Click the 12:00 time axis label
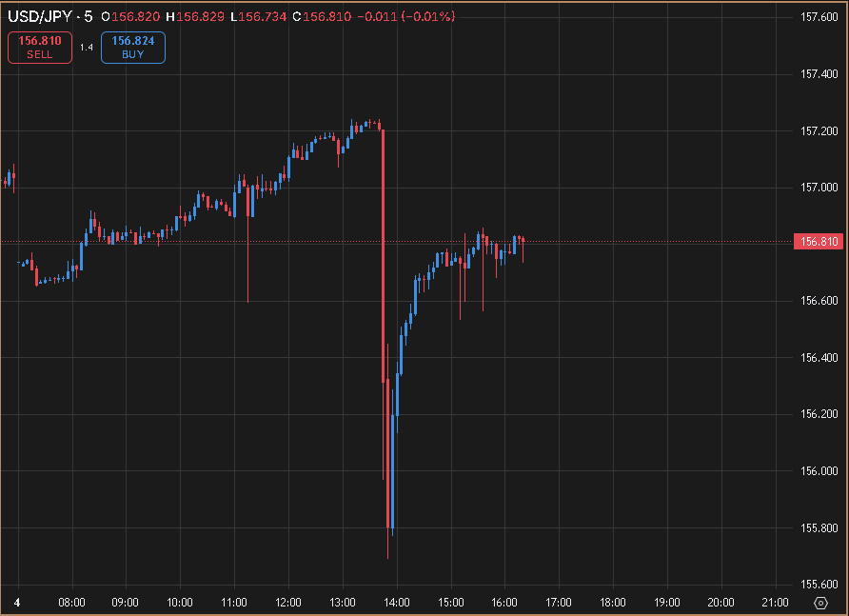The width and height of the screenshot is (849, 616). coord(288,603)
